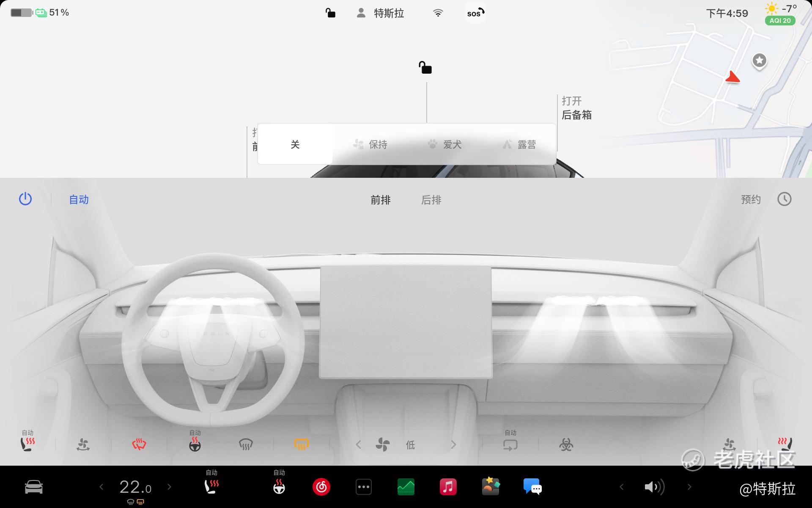Select the 爱犬 dog mode option

click(444, 144)
